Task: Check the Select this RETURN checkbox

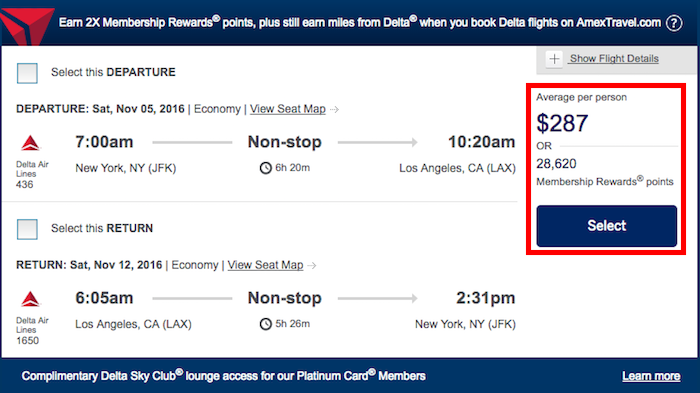Action: click(27, 229)
